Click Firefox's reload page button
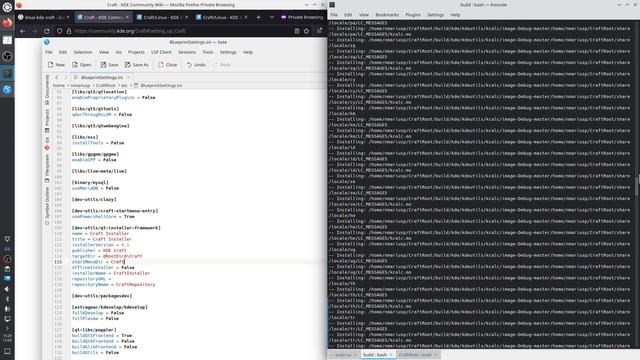The image size is (640, 360). point(47,31)
